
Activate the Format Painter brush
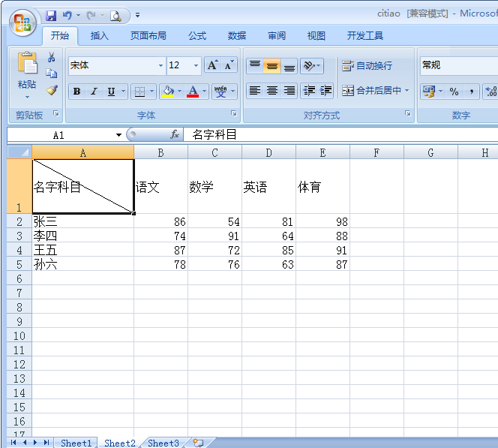[x=52, y=90]
